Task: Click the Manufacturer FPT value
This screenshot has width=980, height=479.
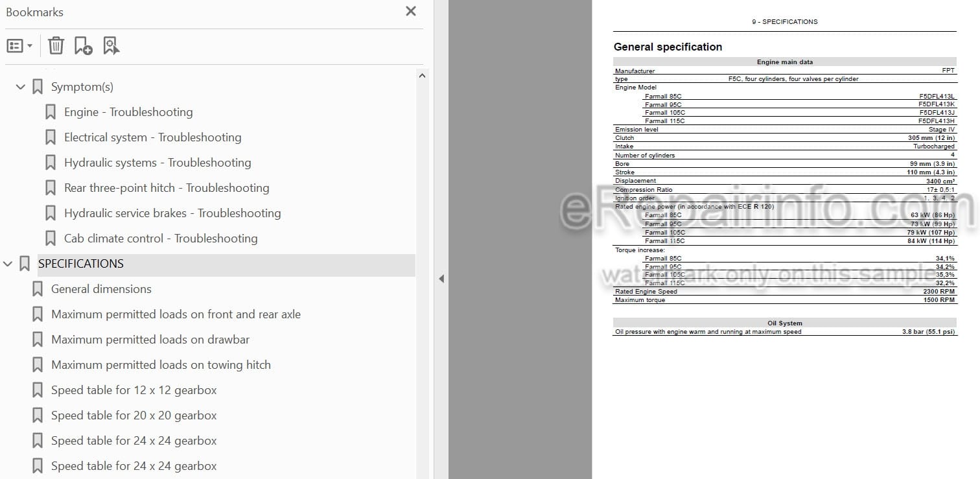Action: 948,71
